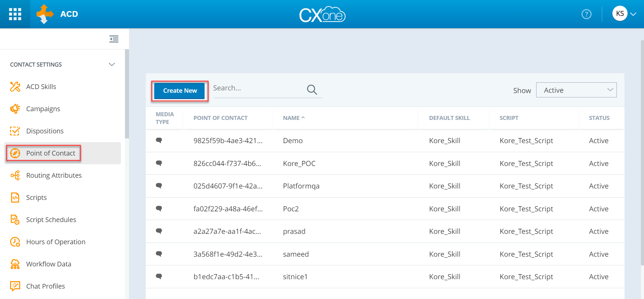Click the Campaigns megaphone icon
Screen dimensions: 644x299
[15, 109]
